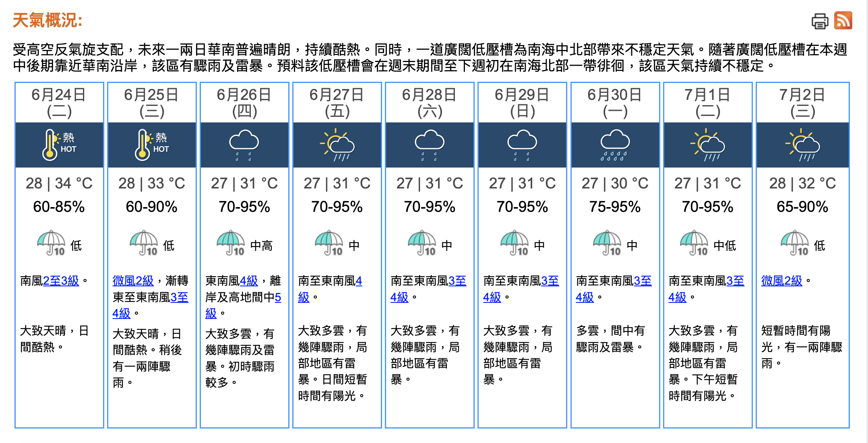This screenshot has width=868, height=443.
Task: Click the rain umbrella icon for June 26
Action: (231, 243)
